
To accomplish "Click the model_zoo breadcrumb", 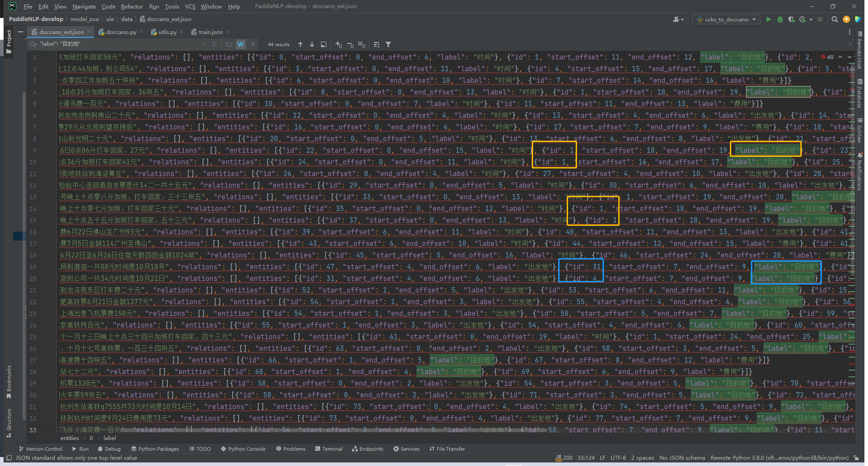I will tap(84, 19).
